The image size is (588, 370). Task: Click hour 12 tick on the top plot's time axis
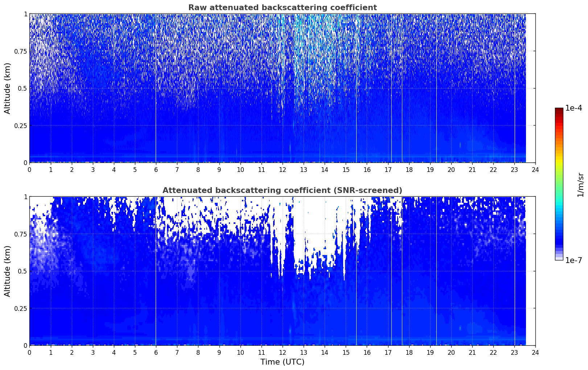tap(283, 169)
